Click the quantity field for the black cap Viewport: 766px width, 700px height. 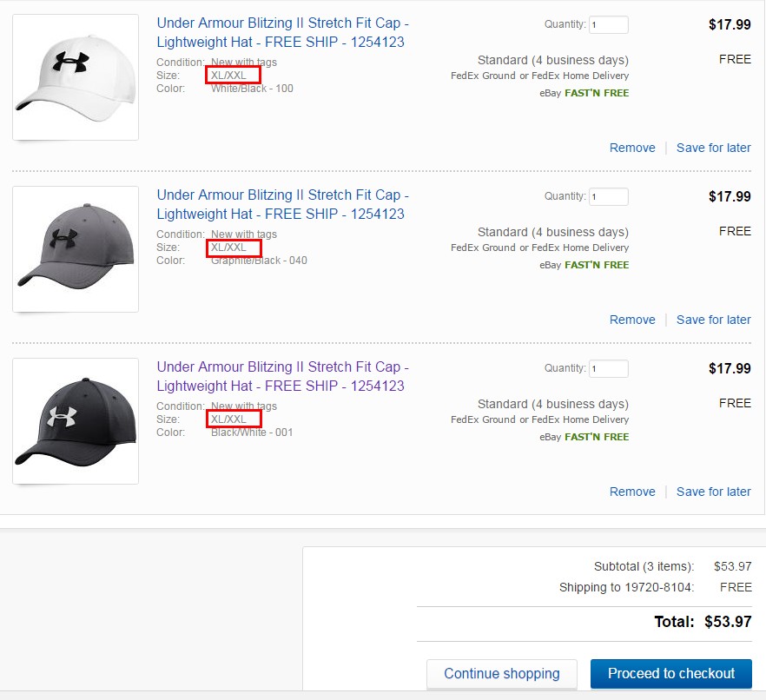608,369
